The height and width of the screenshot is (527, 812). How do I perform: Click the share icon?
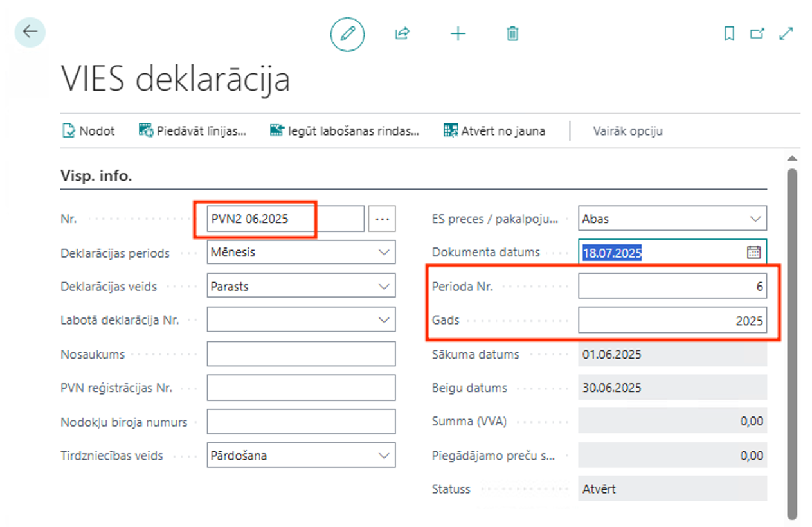point(402,34)
